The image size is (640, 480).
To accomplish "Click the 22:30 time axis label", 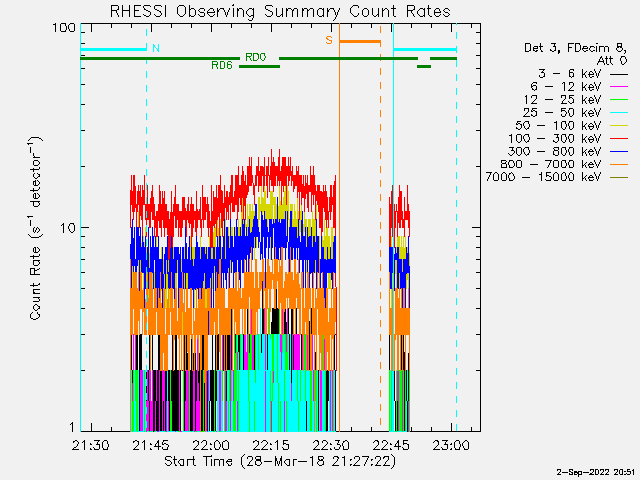I will (331, 445).
